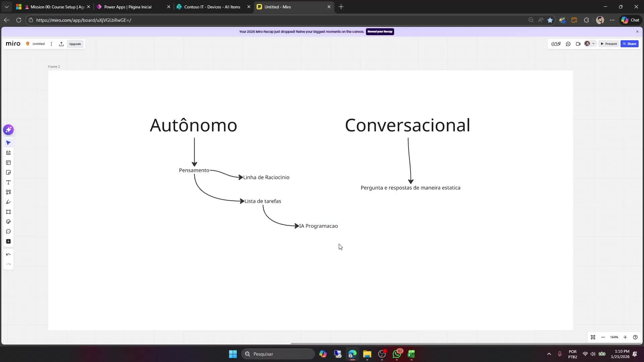This screenshot has width=644, height=362.
Task: Click the undo arrow
Action: (8, 254)
